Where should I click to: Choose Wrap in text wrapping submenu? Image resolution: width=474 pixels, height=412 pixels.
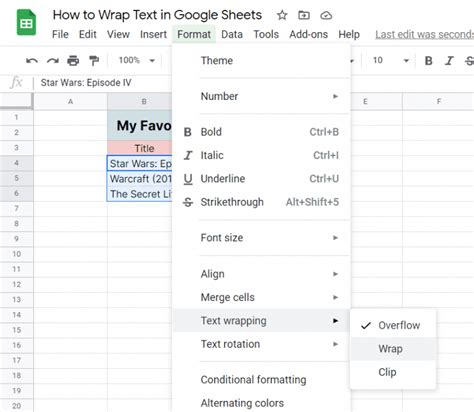pyautogui.click(x=393, y=349)
